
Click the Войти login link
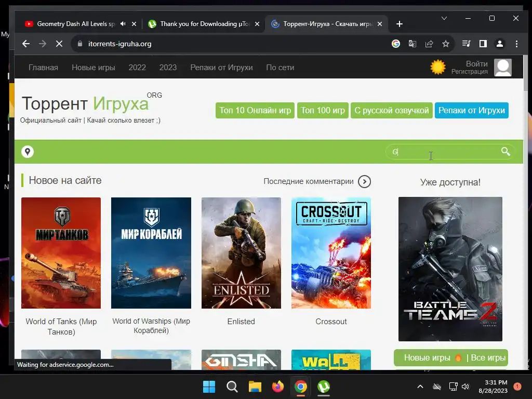(477, 64)
